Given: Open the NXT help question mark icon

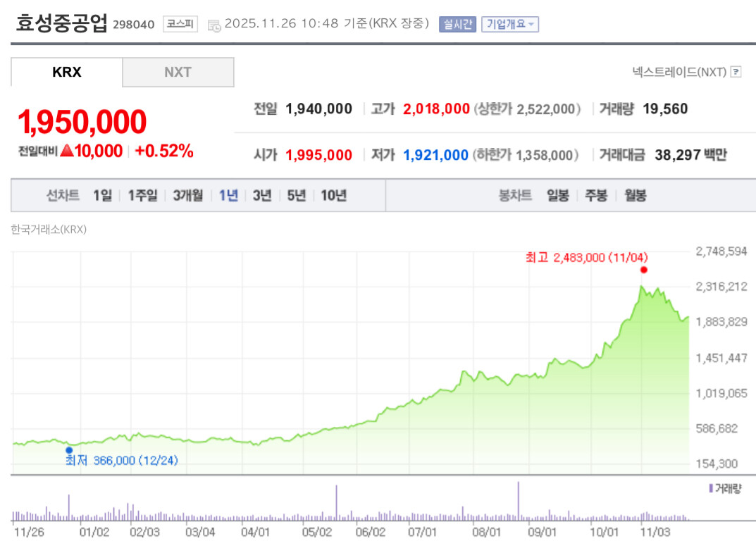Looking at the screenshot, I should click(x=736, y=72).
